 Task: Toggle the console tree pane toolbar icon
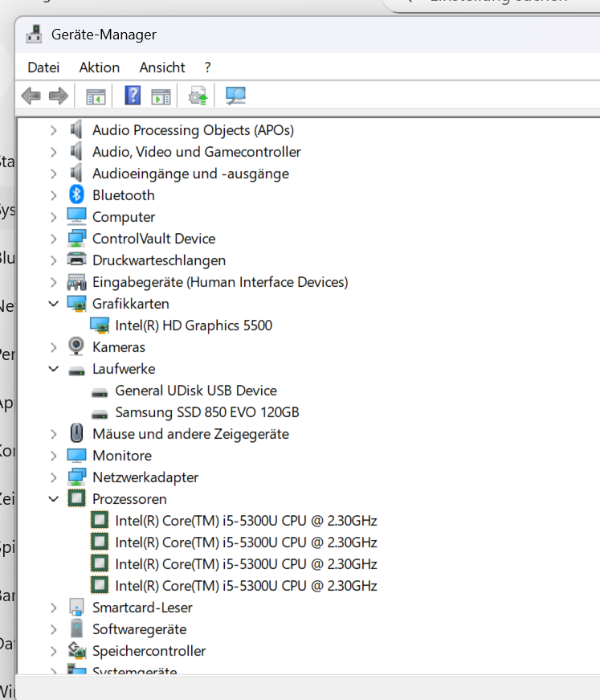point(96,96)
